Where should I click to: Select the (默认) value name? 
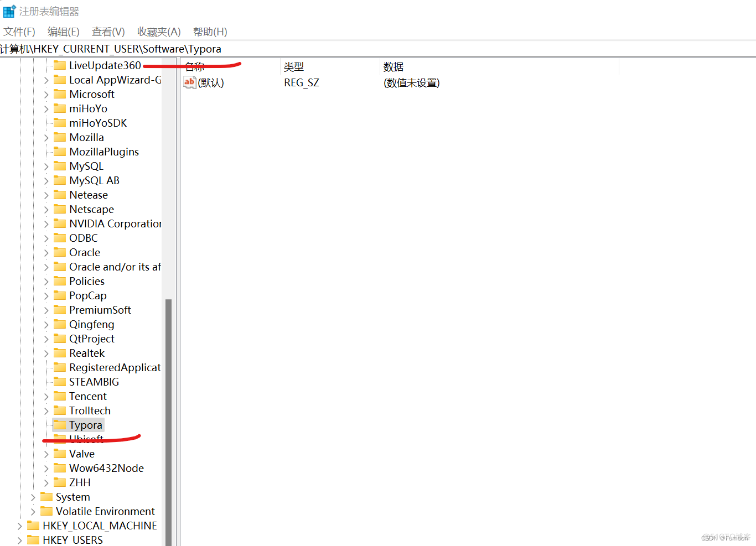211,82
